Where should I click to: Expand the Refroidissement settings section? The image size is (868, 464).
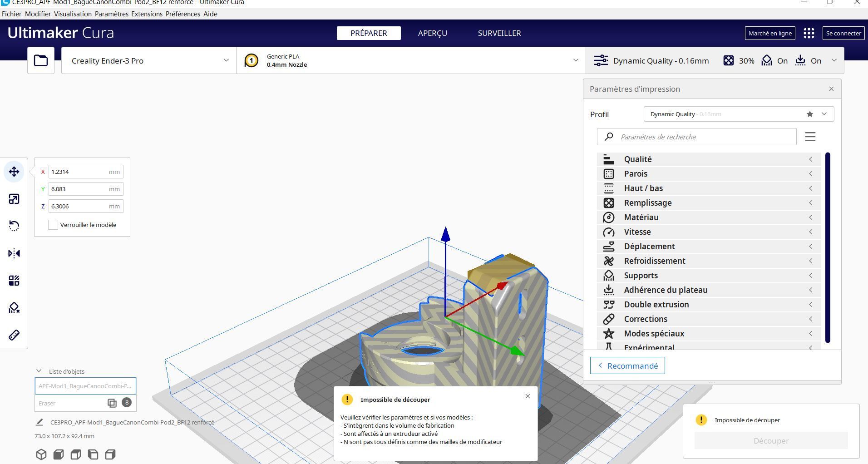point(709,261)
